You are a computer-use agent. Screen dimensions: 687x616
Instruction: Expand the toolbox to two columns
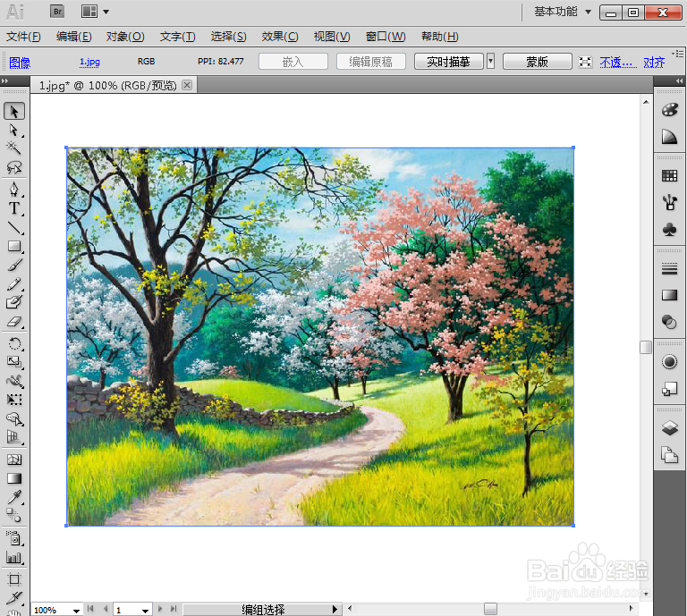(x=4, y=81)
